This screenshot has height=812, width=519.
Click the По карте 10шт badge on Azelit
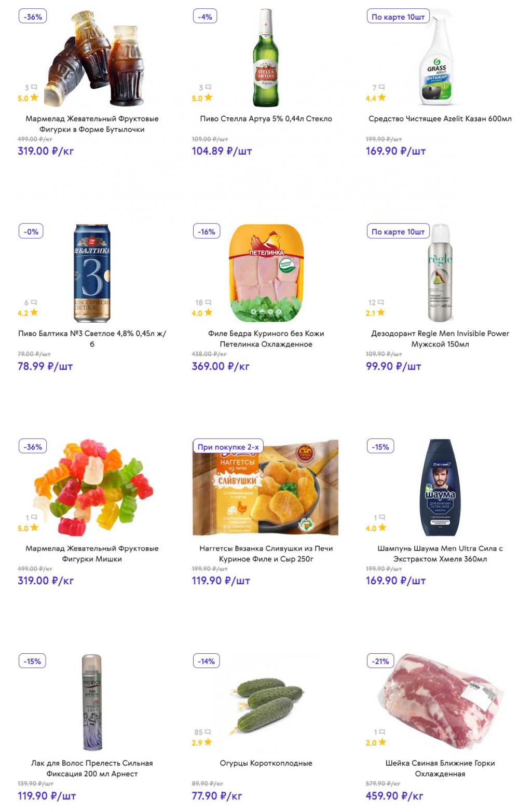click(x=398, y=17)
